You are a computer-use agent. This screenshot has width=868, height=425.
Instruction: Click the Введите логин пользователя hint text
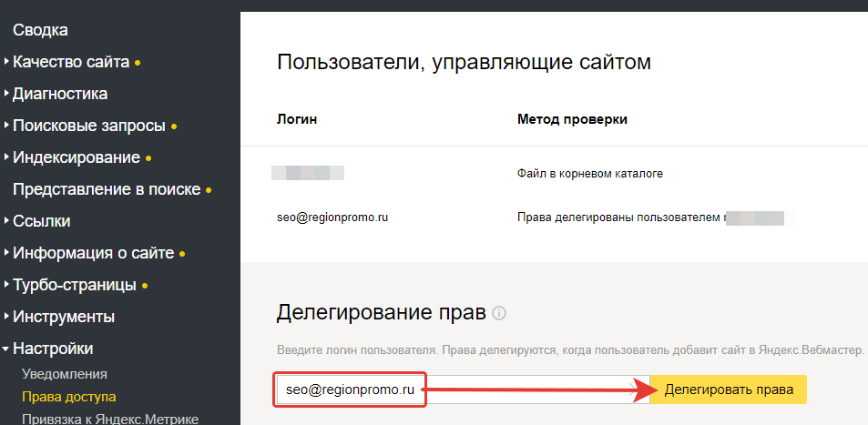tap(570, 351)
